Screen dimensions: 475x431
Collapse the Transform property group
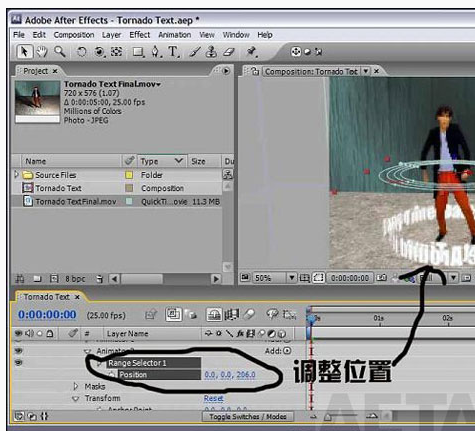pos(76,399)
